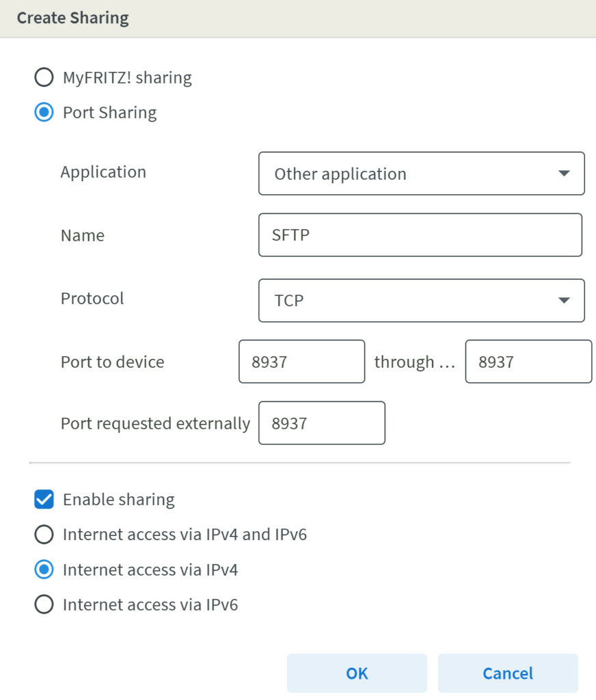Open the Application dropdown

click(422, 174)
